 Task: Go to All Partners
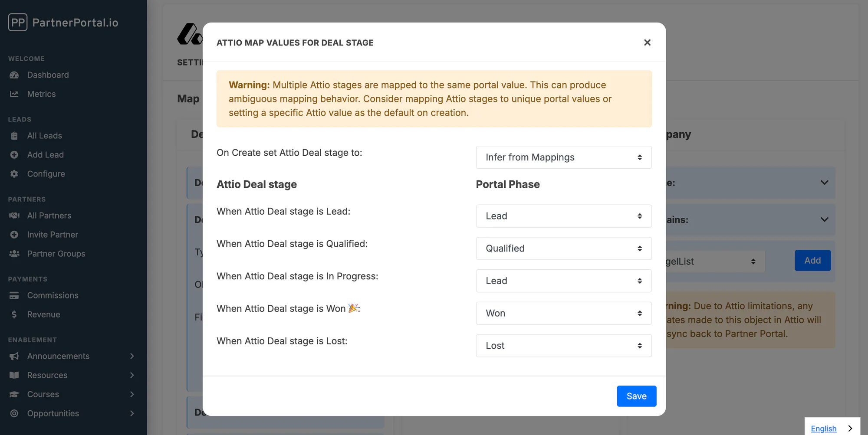pyautogui.click(x=49, y=216)
